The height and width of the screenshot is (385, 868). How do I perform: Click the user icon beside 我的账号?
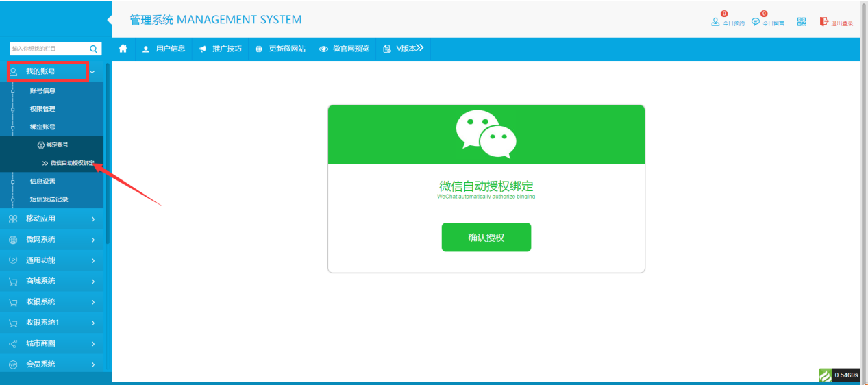[x=13, y=71]
